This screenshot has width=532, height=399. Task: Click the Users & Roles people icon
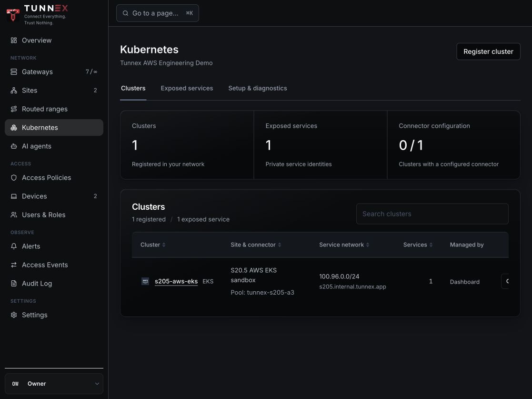(x=13, y=215)
